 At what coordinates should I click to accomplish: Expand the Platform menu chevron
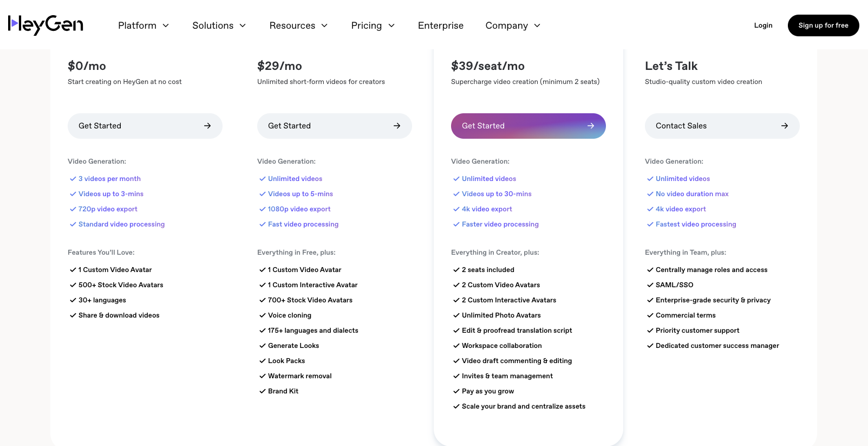pyautogui.click(x=166, y=25)
